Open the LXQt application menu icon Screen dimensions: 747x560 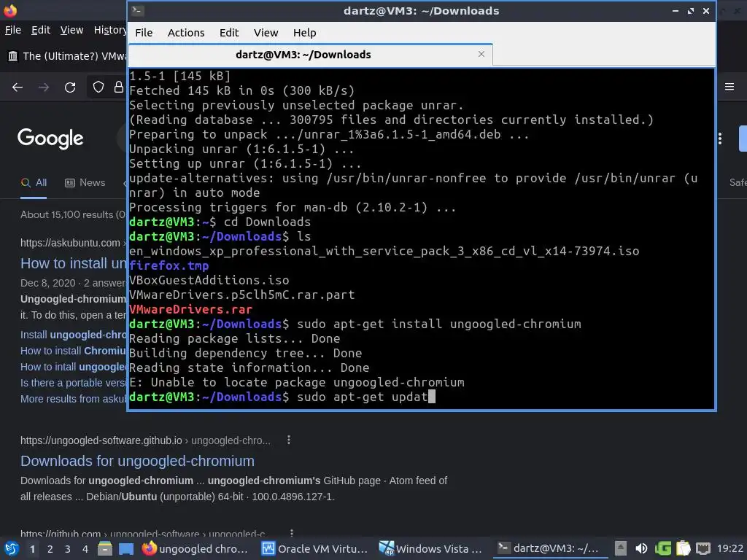point(11,548)
